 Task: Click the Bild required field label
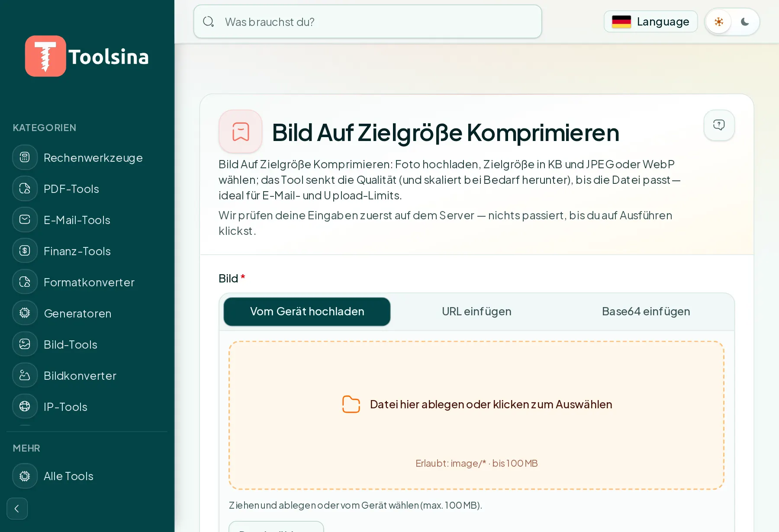point(232,279)
